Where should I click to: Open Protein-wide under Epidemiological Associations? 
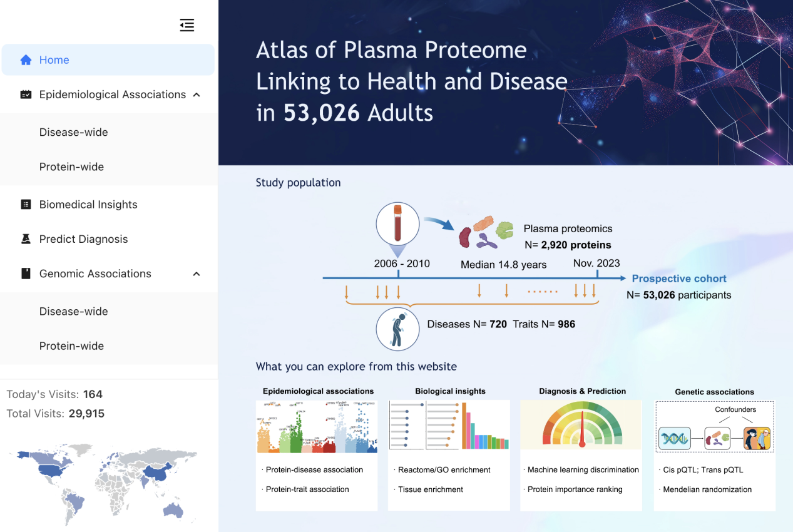(x=71, y=166)
